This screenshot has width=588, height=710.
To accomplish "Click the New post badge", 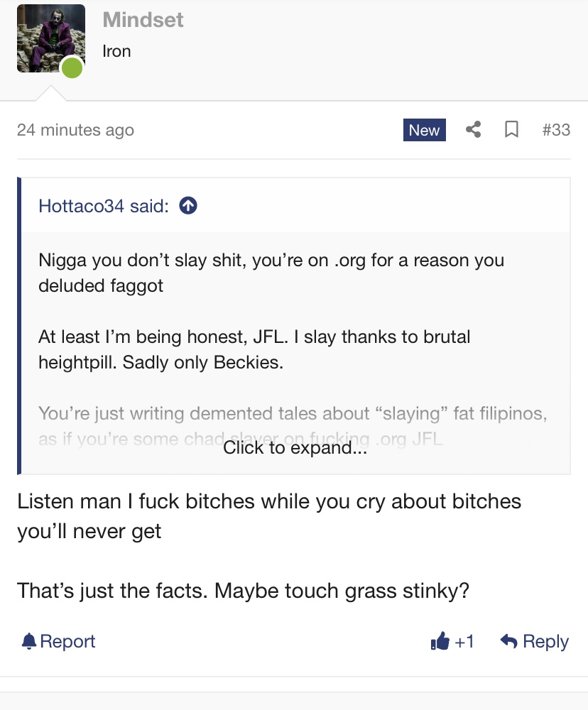I will click(x=424, y=130).
